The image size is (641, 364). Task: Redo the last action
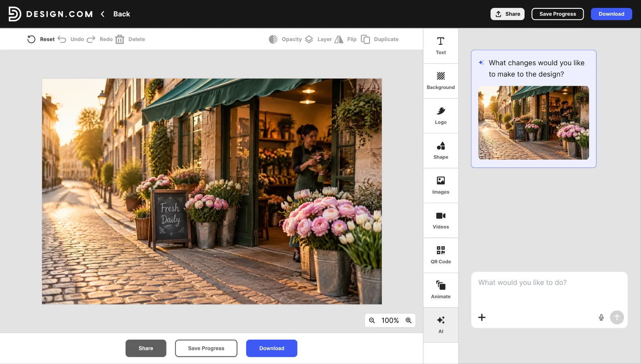(100, 39)
